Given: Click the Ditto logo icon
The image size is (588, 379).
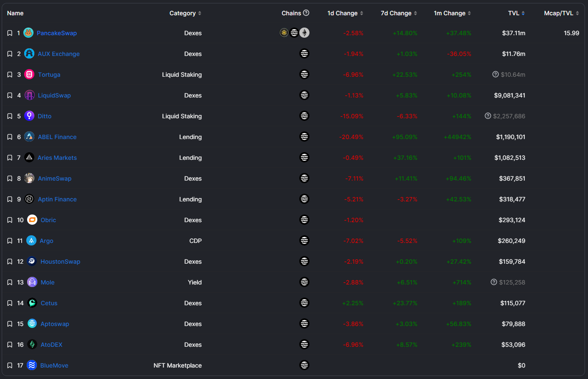Looking at the screenshot, I should pyautogui.click(x=29, y=116).
